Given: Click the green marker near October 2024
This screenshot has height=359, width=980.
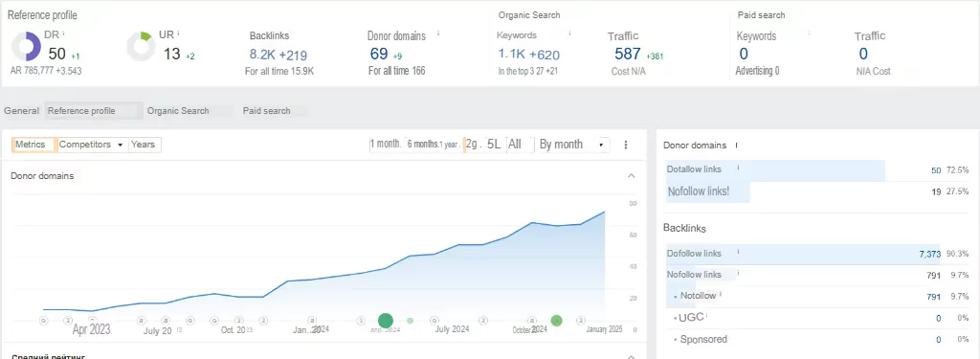Looking at the screenshot, I should 556,321.
